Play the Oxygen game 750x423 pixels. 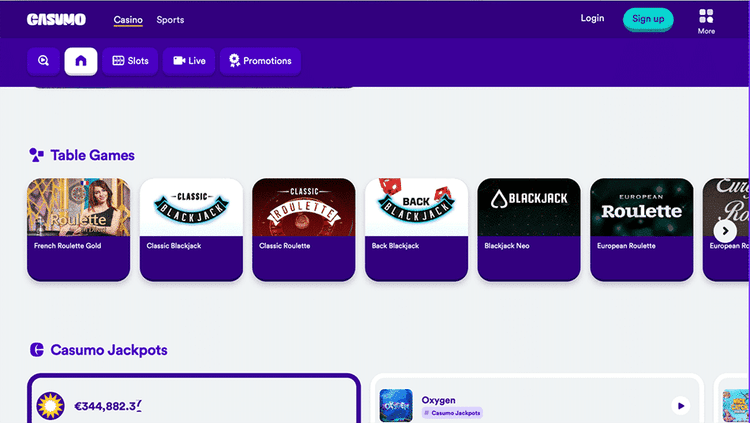tap(681, 406)
